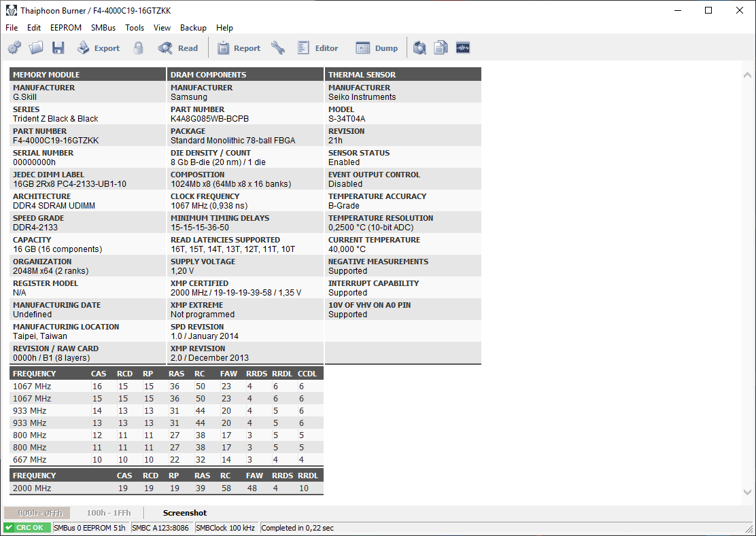This screenshot has height=536, width=756.
Task: Open a file with the folder icon
Action: coord(36,48)
